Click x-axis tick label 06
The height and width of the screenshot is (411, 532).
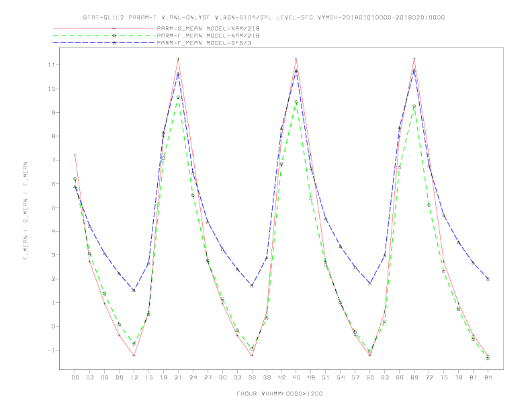(x=105, y=377)
